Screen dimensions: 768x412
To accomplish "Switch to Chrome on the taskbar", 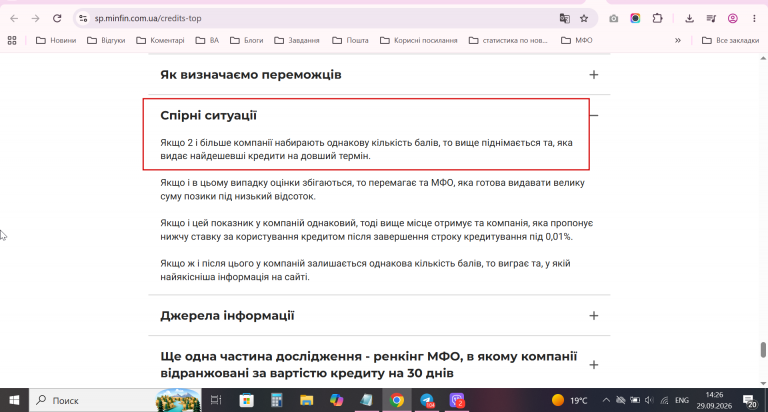I will coord(397,400).
